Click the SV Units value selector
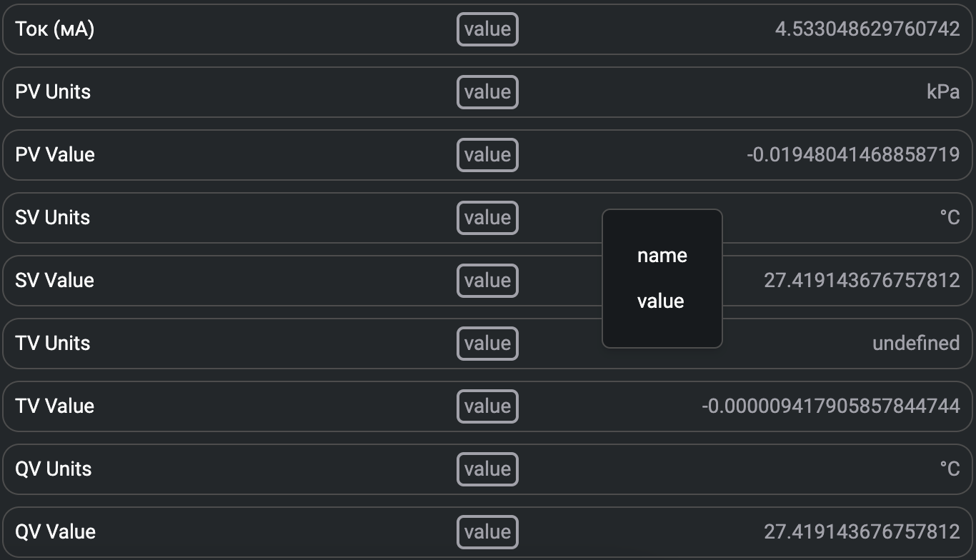976x560 pixels. point(487,218)
